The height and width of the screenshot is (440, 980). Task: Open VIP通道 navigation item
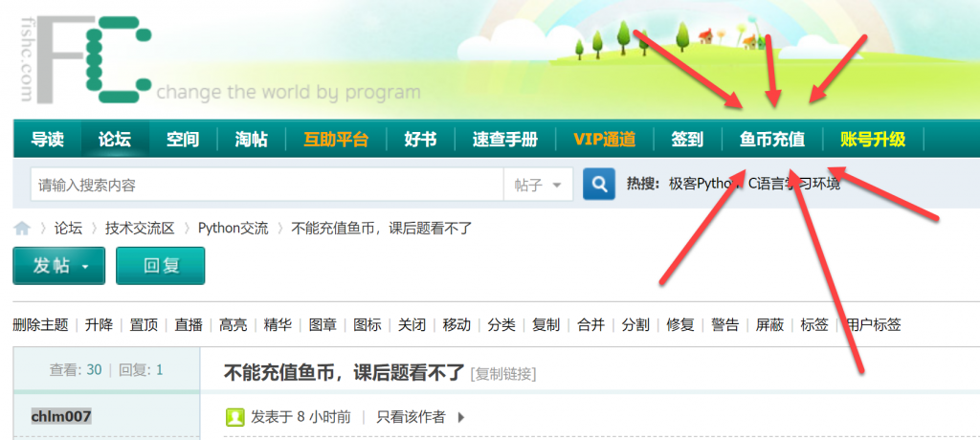point(605,139)
